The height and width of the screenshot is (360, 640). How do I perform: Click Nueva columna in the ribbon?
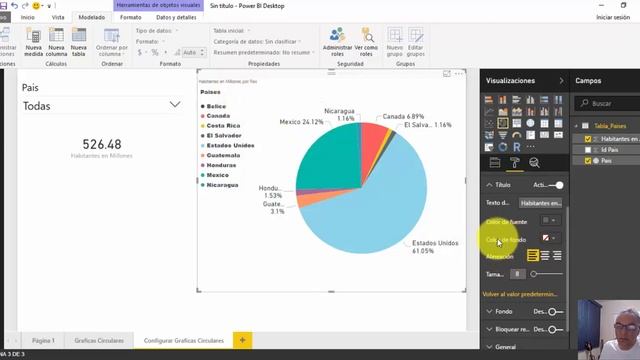pos(56,42)
